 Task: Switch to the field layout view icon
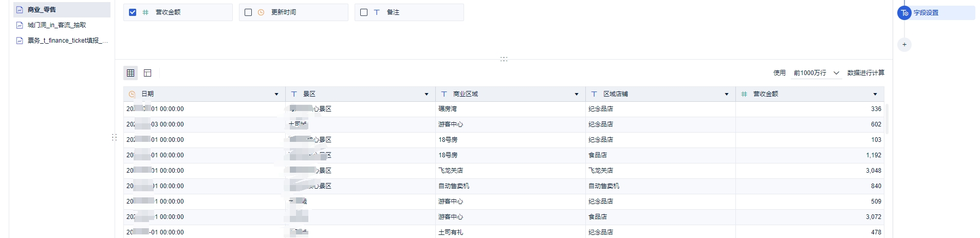[x=147, y=73]
